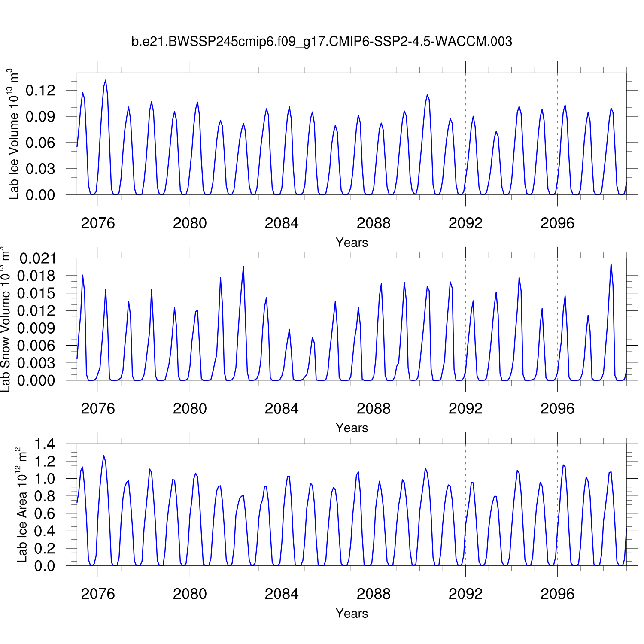The width and height of the screenshot is (644, 644).
Task: Select the 2088 tick label in the bottom panel
Action: (x=374, y=594)
